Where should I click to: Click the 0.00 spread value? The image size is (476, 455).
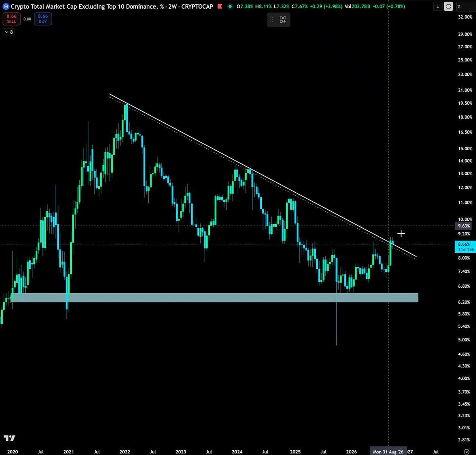(27, 19)
